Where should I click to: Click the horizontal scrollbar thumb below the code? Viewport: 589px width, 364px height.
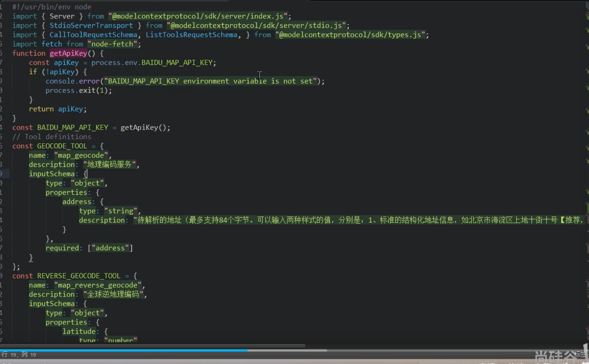click(x=152, y=346)
